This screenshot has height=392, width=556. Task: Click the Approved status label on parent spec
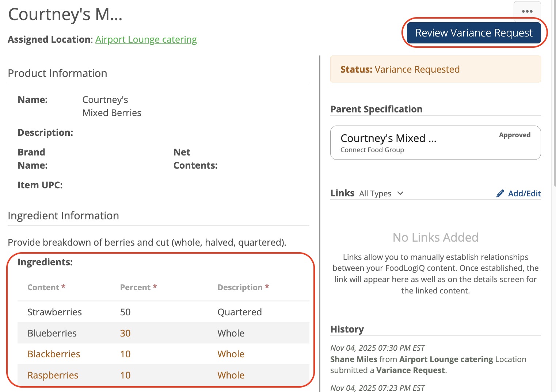pos(514,135)
